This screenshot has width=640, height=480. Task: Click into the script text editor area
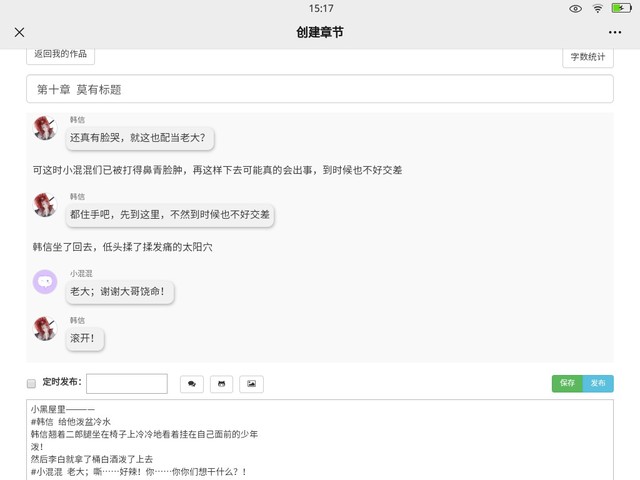[x=319, y=440]
